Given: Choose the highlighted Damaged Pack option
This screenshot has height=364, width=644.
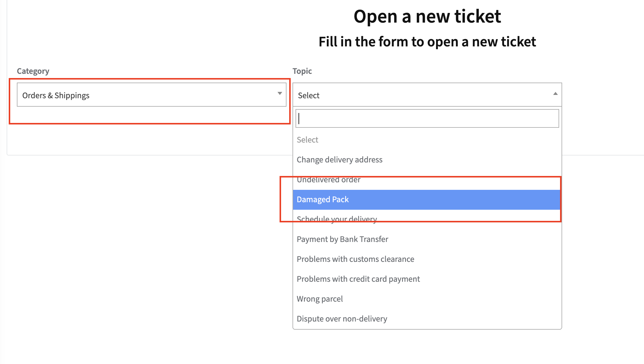Looking at the screenshot, I should pyautogui.click(x=323, y=199).
